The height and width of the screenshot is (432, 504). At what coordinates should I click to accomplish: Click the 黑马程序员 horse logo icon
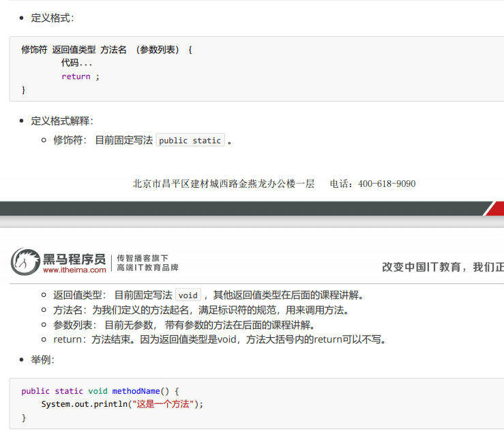[26, 262]
